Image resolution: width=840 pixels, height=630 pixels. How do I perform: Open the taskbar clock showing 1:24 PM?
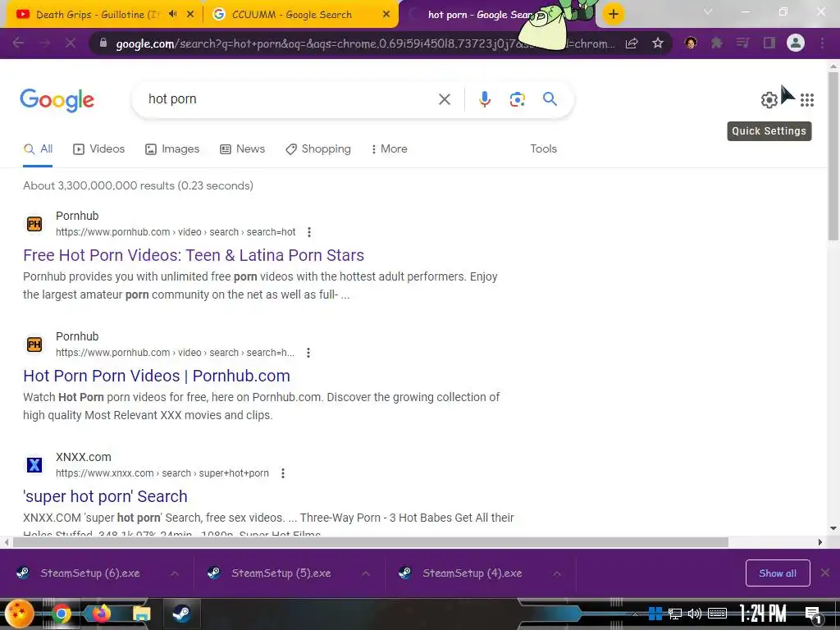click(763, 614)
